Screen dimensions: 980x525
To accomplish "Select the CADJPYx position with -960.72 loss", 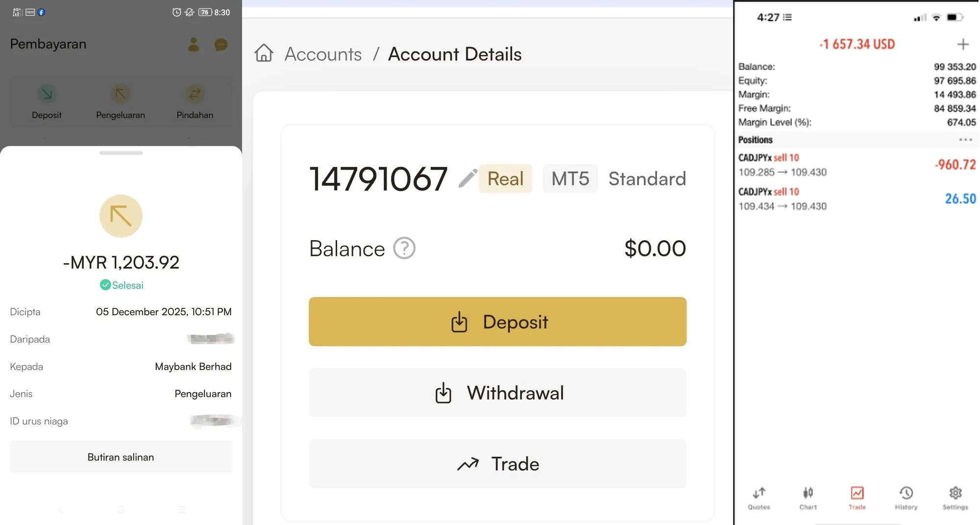I will click(x=857, y=165).
